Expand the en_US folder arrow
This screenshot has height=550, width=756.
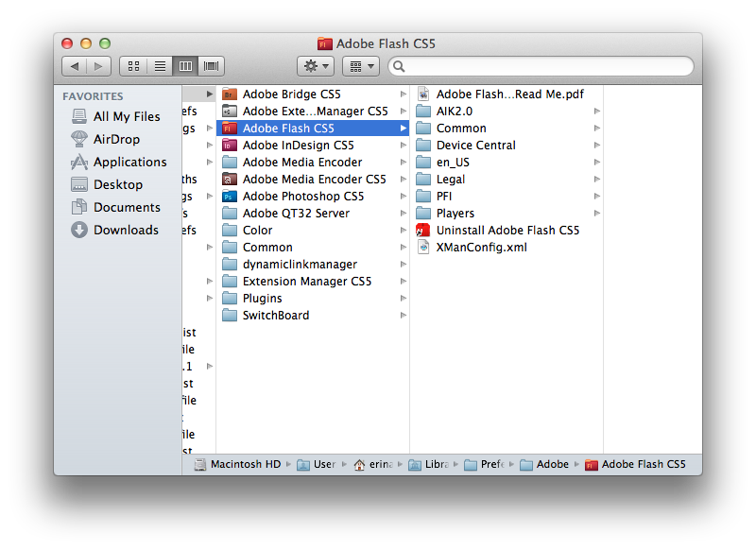597,162
